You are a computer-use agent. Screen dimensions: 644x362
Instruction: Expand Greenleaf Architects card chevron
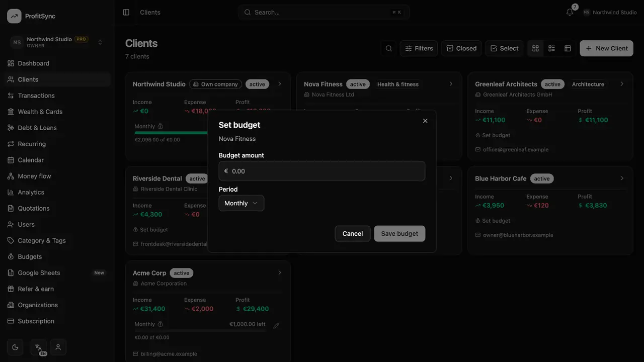pos(622,84)
